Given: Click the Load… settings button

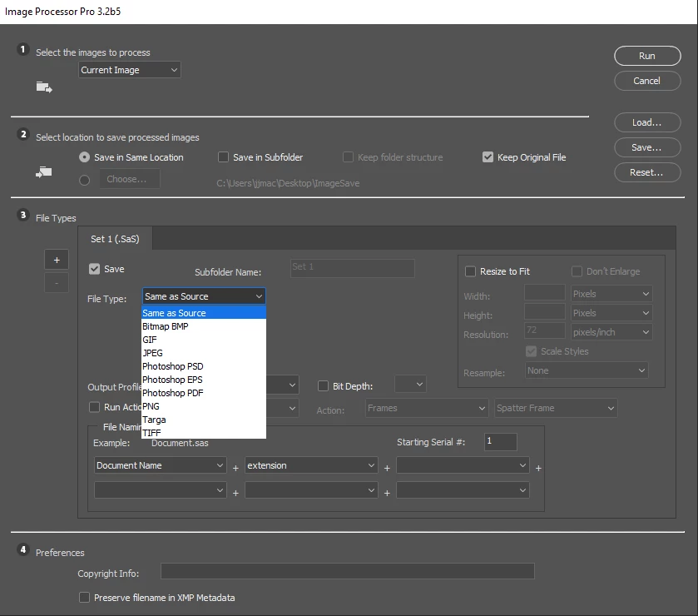Looking at the screenshot, I should coord(647,122).
